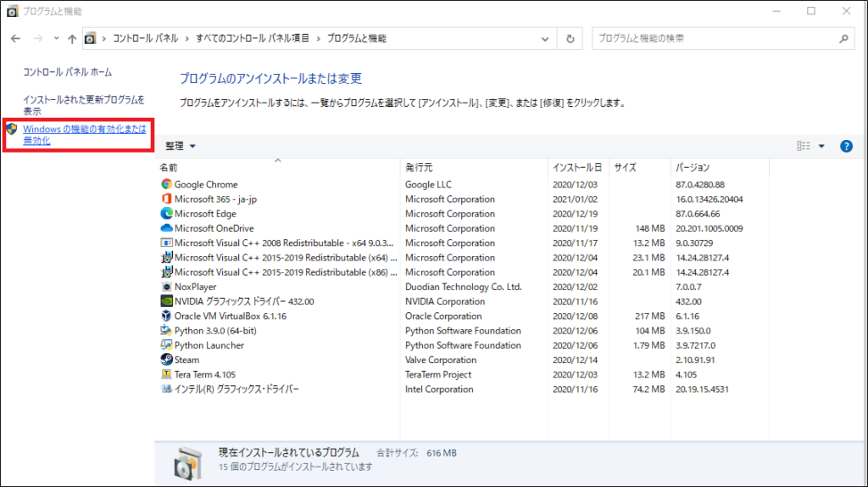Click install date 2021/01/02
The image size is (868, 487).
(x=576, y=199)
